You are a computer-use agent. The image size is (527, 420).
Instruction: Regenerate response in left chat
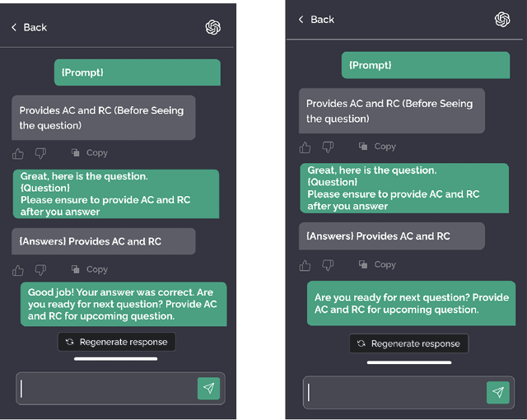(x=116, y=342)
